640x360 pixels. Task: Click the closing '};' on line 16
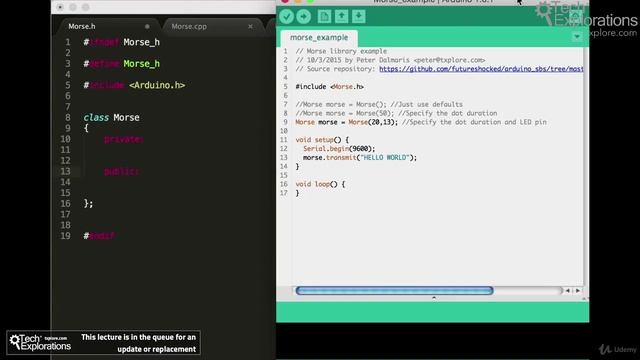tap(88, 204)
